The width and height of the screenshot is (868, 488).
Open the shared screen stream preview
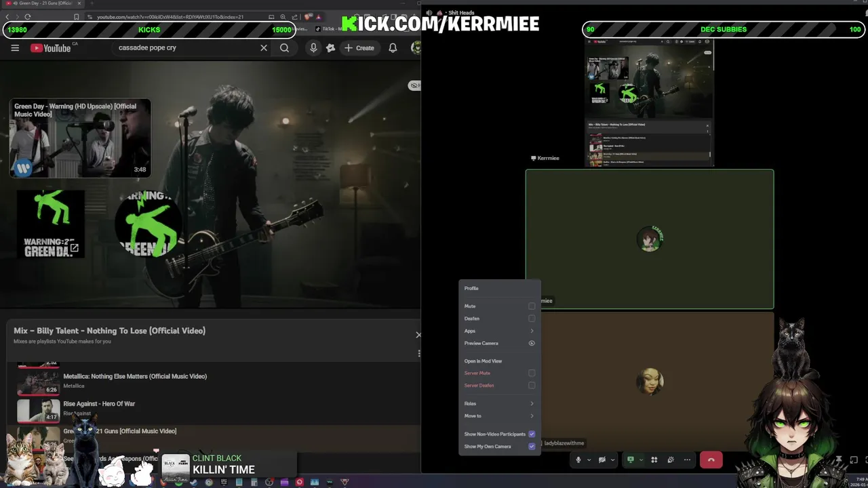pyautogui.click(x=649, y=102)
